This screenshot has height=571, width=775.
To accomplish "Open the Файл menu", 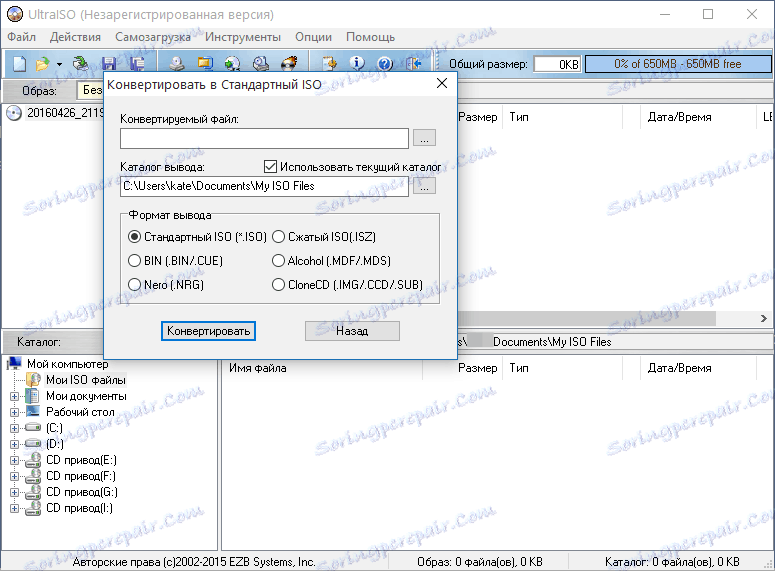I will tap(21, 37).
